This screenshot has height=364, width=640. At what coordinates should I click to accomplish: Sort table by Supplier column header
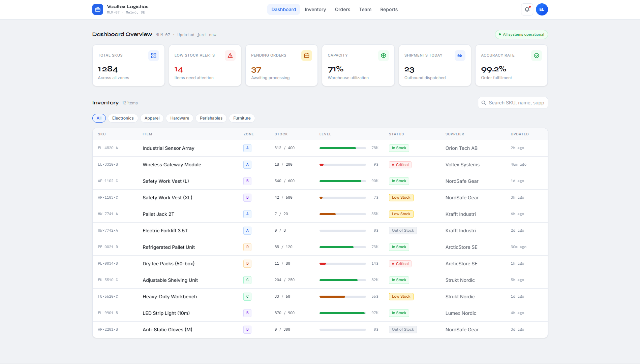click(x=455, y=134)
